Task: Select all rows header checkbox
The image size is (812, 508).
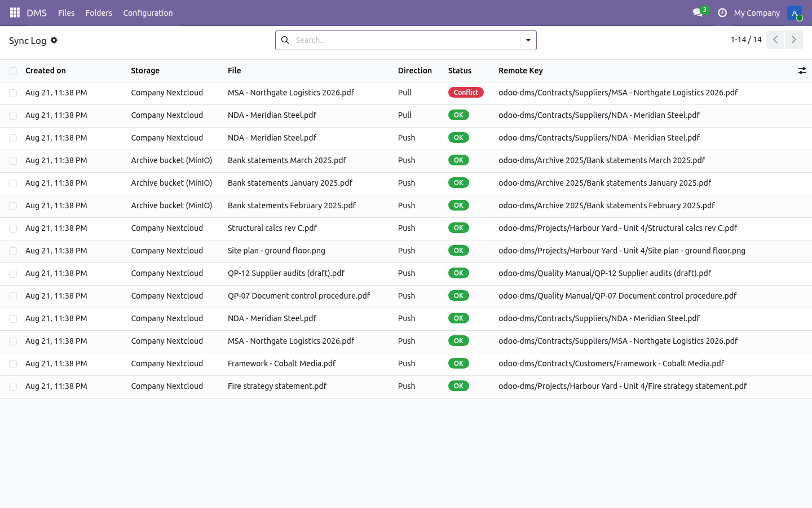Action: [x=13, y=71]
